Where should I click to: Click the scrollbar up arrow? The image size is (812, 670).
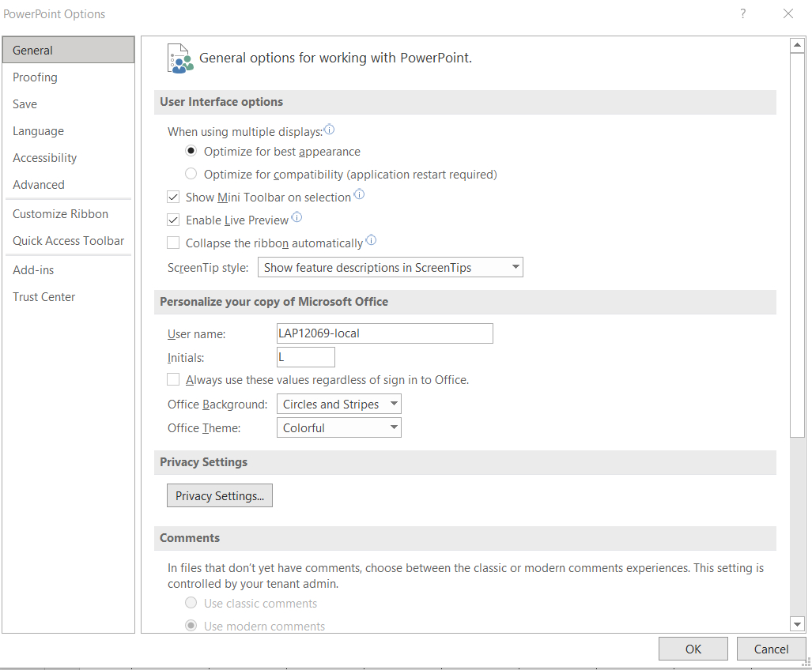tap(798, 46)
